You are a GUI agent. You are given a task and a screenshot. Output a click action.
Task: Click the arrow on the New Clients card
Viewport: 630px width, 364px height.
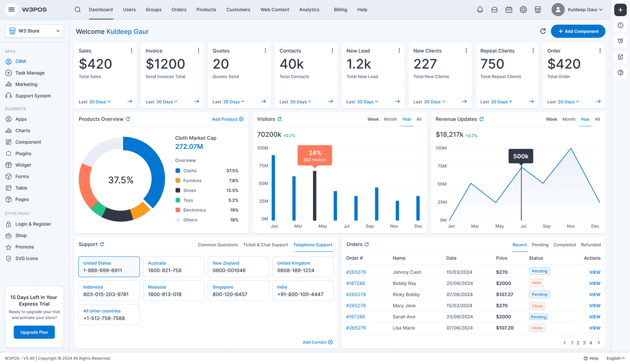coord(464,102)
